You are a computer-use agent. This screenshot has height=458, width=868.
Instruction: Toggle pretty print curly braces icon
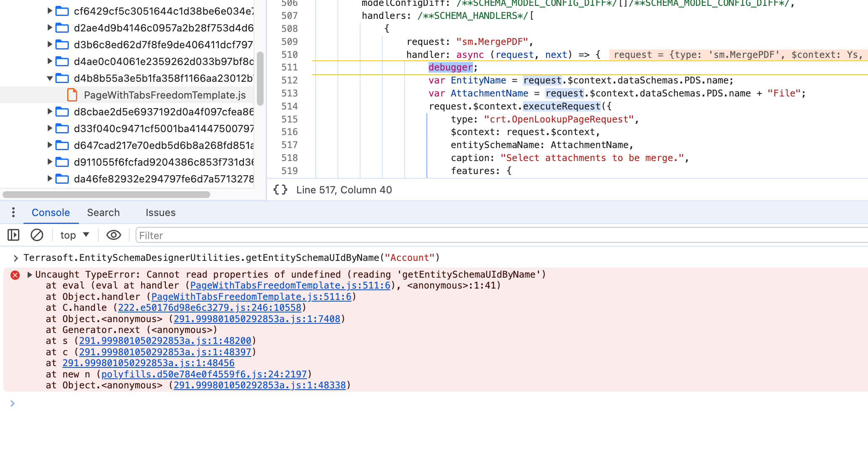[x=280, y=190]
